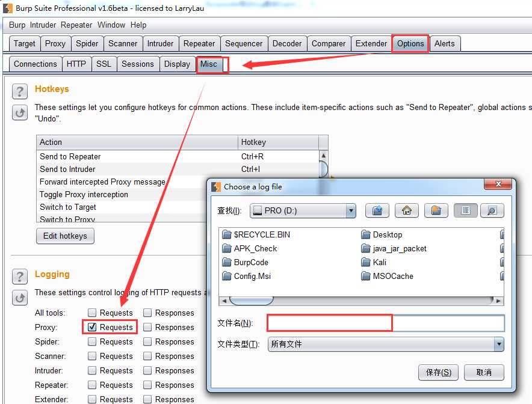Click the cancel button 取消
532x404 pixels.
pyautogui.click(x=484, y=373)
